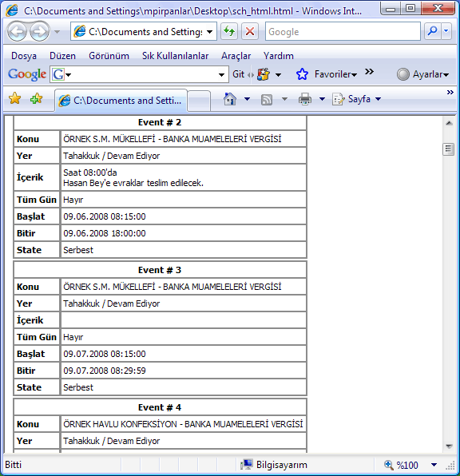Go back with the Back arrow button

(x=17, y=31)
